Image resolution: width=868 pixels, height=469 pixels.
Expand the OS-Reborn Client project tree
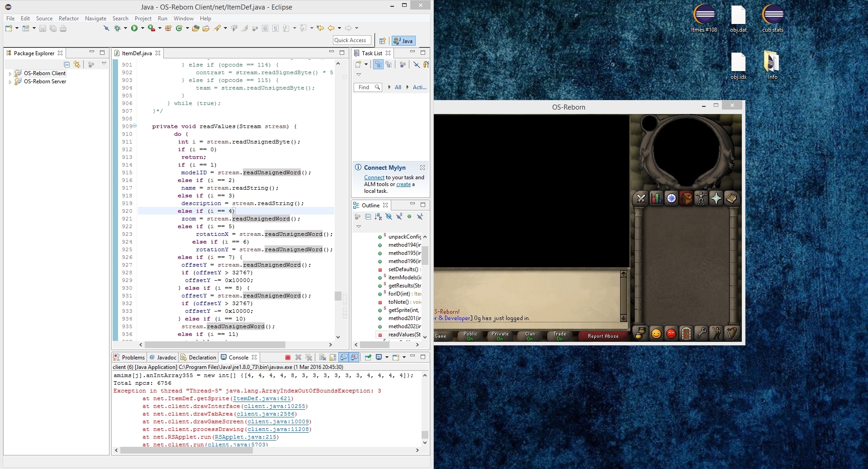click(10, 73)
